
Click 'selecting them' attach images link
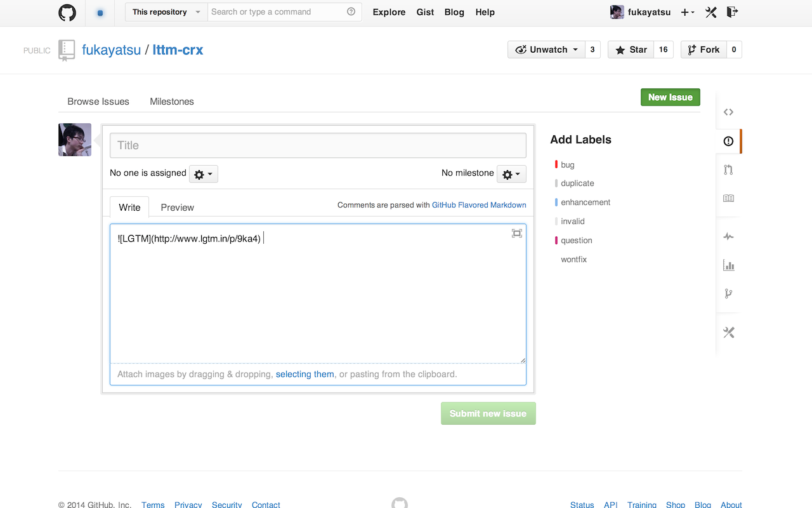(305, 374)
